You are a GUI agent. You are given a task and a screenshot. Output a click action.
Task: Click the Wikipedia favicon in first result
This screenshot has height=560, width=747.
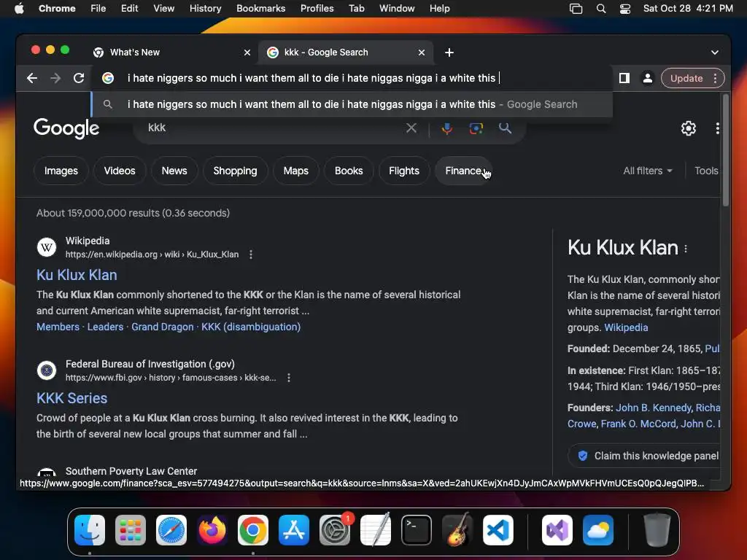tap(47, 247)
